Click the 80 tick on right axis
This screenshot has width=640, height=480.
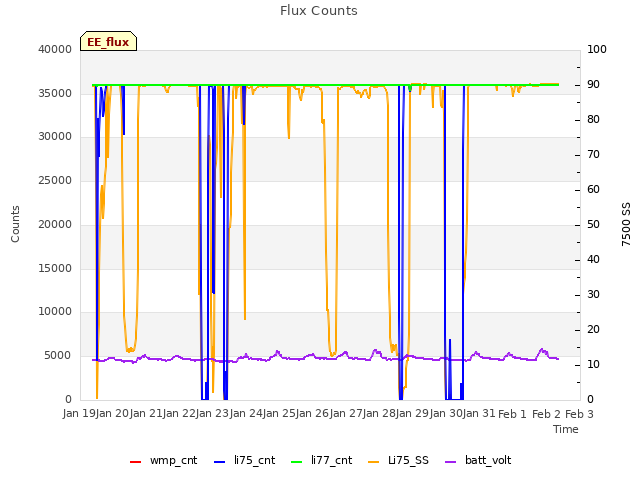point(593,120)
